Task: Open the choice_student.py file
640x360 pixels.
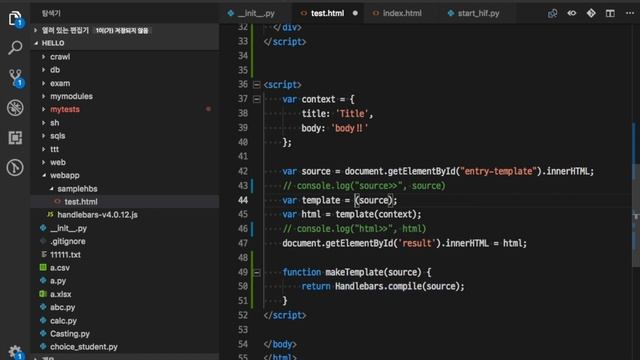Action: [84, 347]
